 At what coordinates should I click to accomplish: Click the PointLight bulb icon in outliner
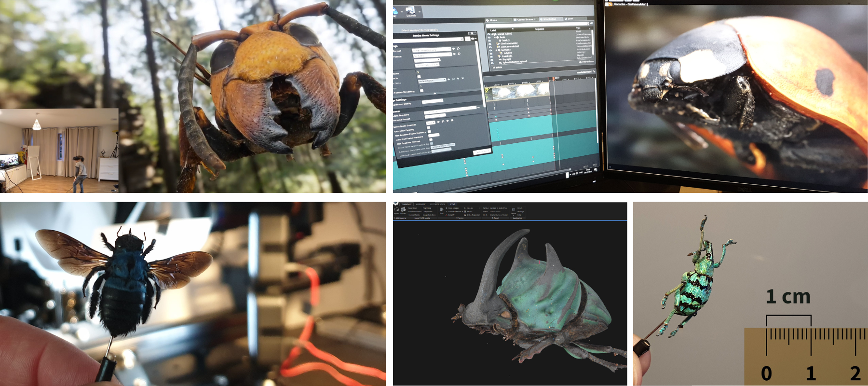pyautogui.click(x=499, y=56)
